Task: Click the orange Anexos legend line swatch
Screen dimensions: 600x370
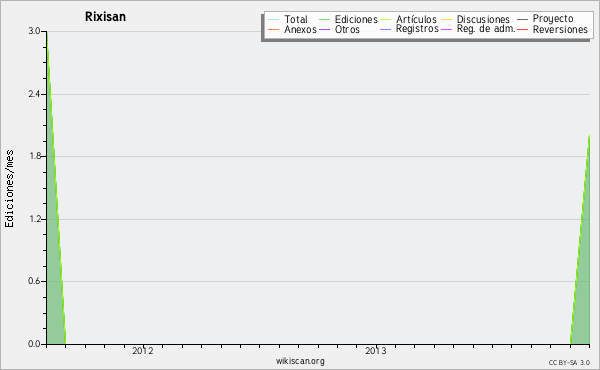Action: pos(274,30)
